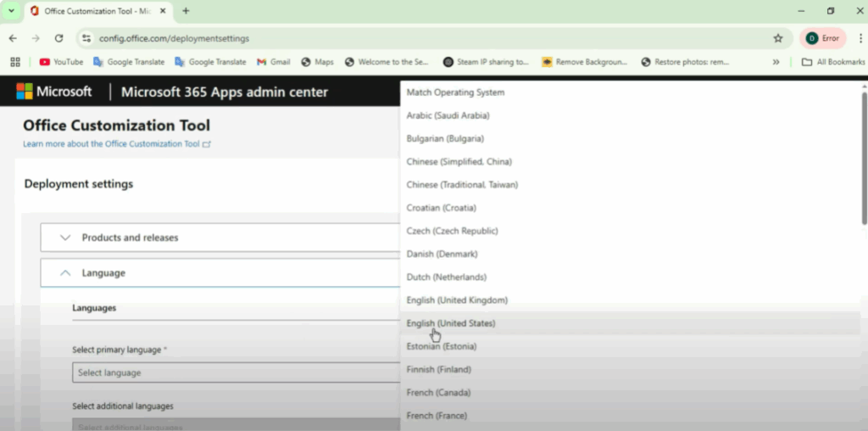The image size is (868, 431).
Task: Choose Match Operating System option
Action: click(x=455, y=92)
